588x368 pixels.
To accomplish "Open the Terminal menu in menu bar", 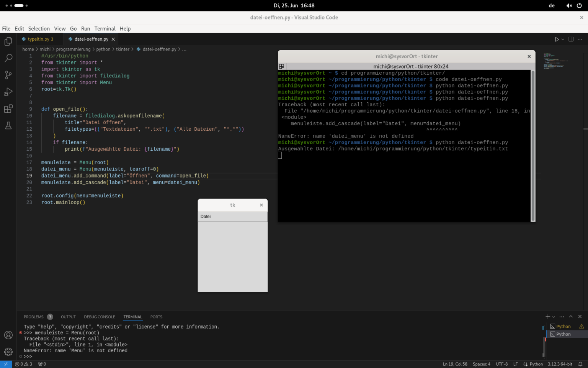I will [x=105, y=28].
